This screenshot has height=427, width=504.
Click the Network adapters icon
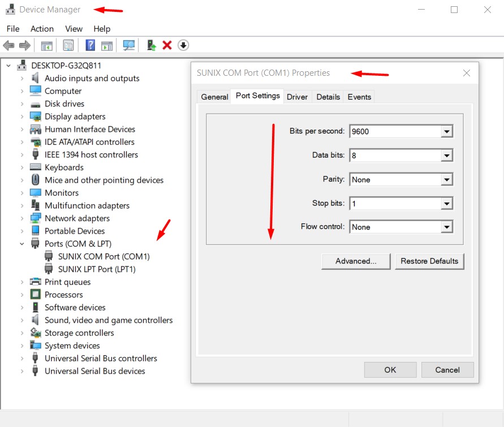click(x=36, y=218)
